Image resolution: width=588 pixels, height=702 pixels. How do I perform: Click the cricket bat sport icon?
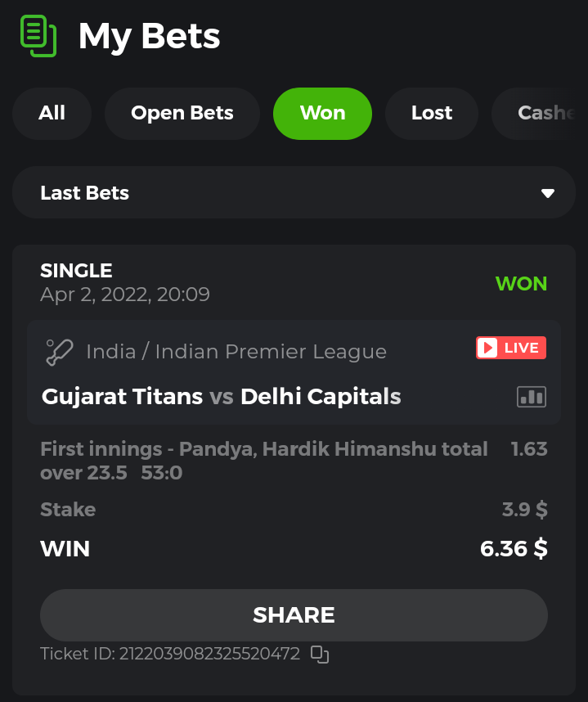[x=60, y=353]
